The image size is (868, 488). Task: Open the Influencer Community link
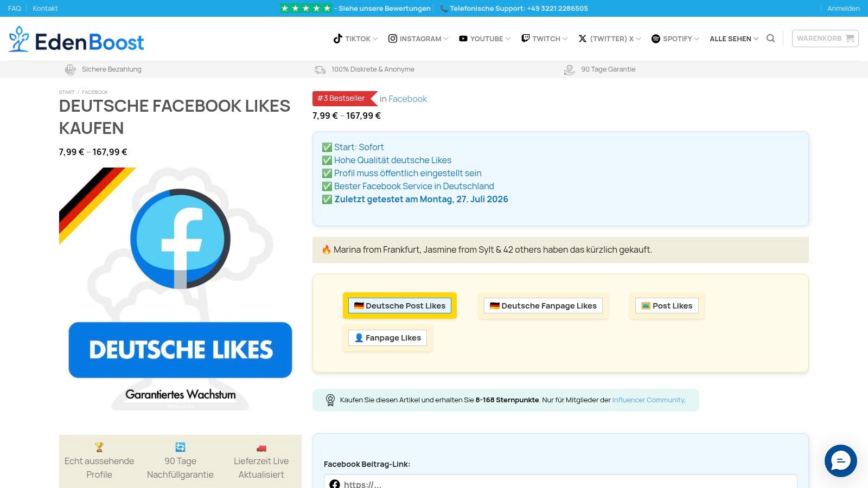(x=648, y=400)
